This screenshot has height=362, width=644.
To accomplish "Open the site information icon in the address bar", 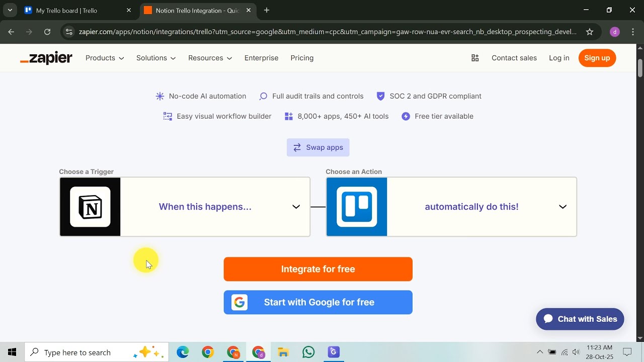I will click(69, 32).
